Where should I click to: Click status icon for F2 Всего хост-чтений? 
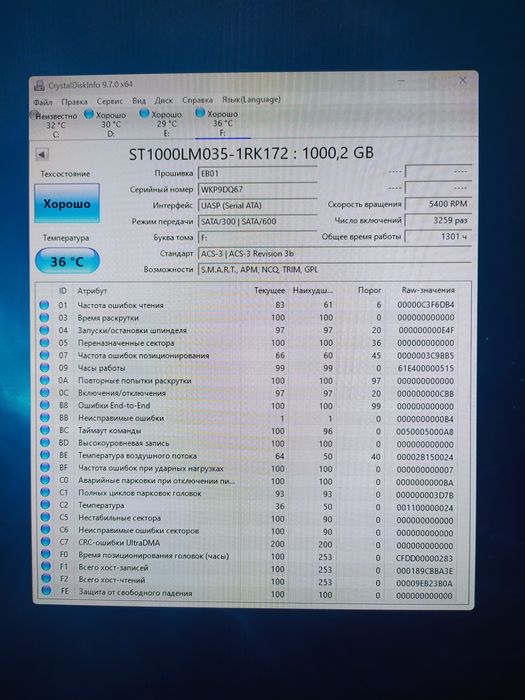coord(46,579)
